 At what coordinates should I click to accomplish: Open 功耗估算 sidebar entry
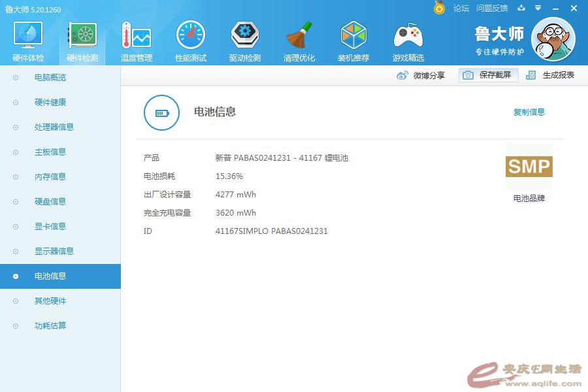tap(50, 326)
